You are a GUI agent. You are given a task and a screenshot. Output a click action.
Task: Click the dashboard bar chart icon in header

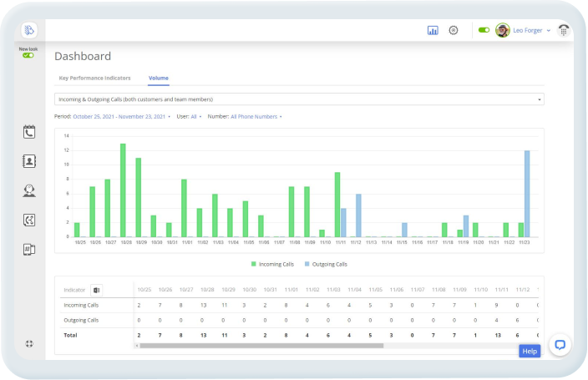[433, 30]
